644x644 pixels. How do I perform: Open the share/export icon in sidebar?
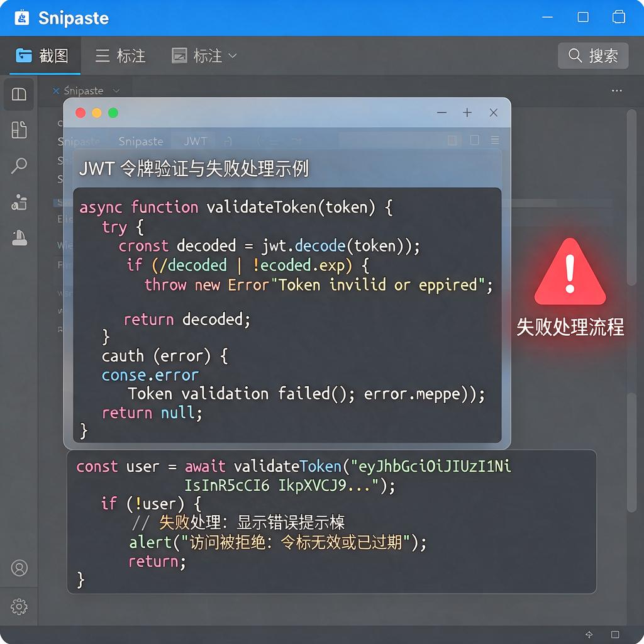click(19, 202)
